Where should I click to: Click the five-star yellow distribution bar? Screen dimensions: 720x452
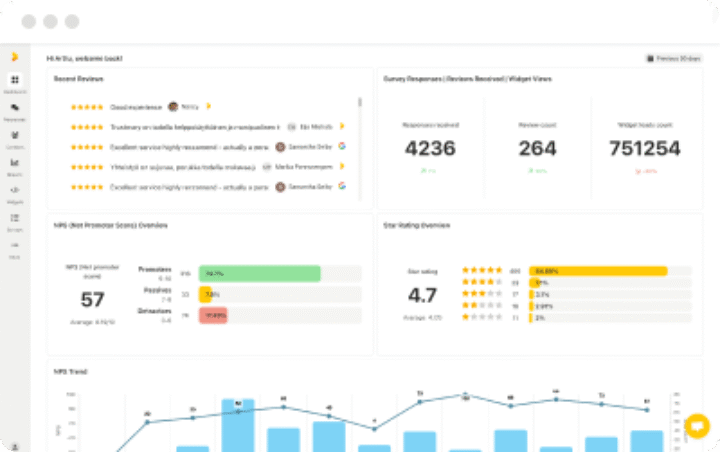coord(598,271)
